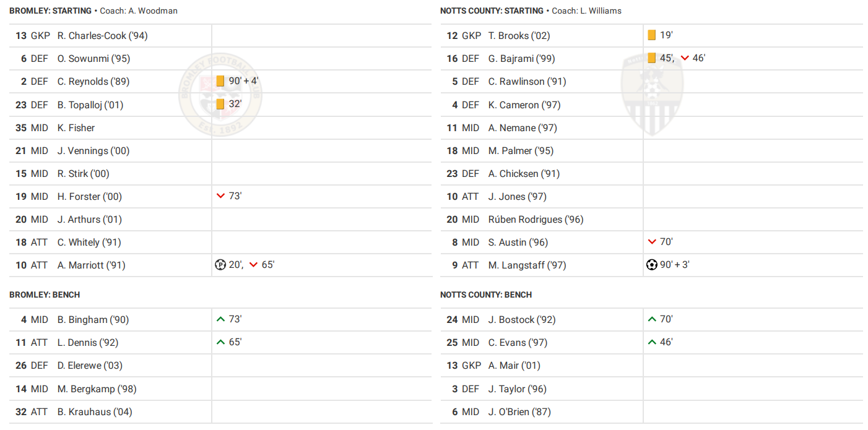
Task: Click coach L. Williams name
Action: (599, 11)
